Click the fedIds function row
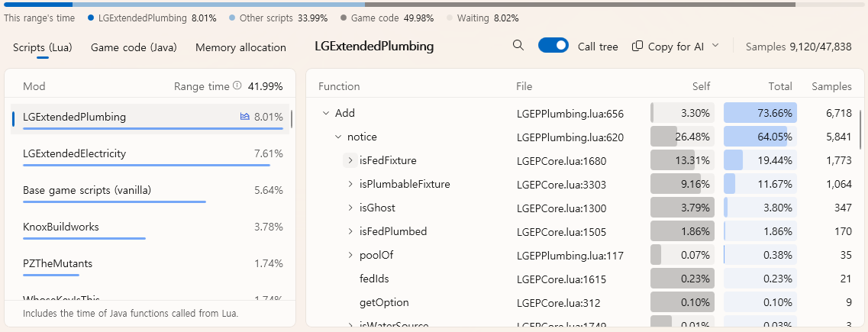868x332 pixels. click(584, 279)
